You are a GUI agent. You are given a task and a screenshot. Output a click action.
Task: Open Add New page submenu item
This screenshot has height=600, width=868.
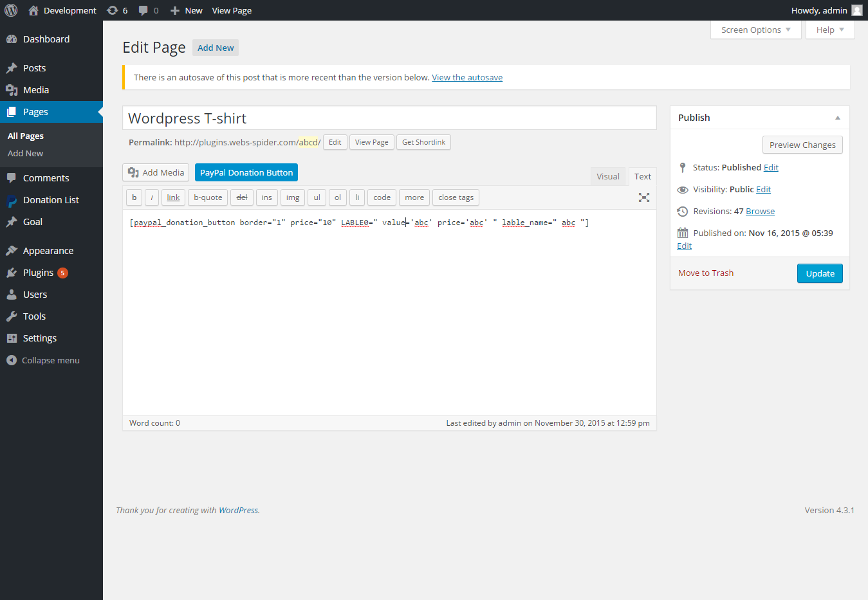(x=26, y=153)
